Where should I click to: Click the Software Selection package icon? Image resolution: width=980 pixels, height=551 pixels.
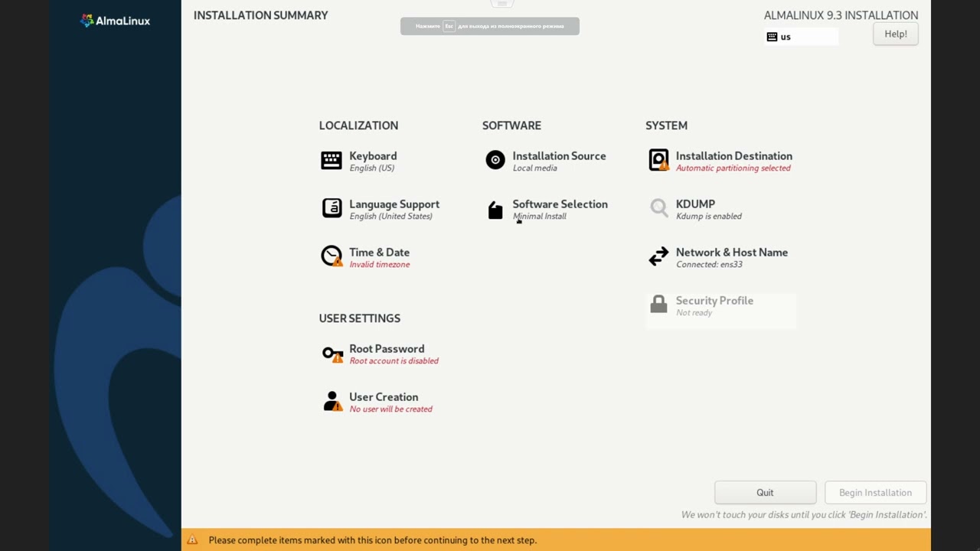(x=495, y=210)
